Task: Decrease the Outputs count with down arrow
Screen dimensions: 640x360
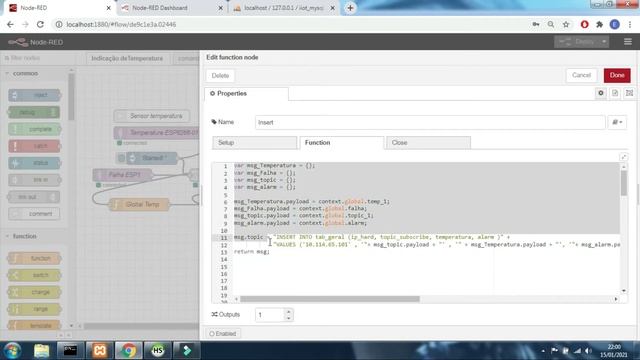Action: pos(289,318)
